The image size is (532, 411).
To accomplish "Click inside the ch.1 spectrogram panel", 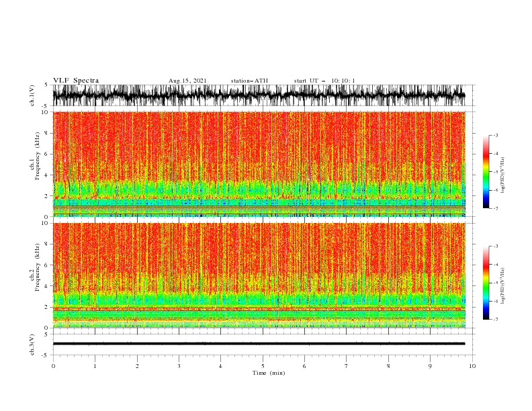I will click(259, 164).
